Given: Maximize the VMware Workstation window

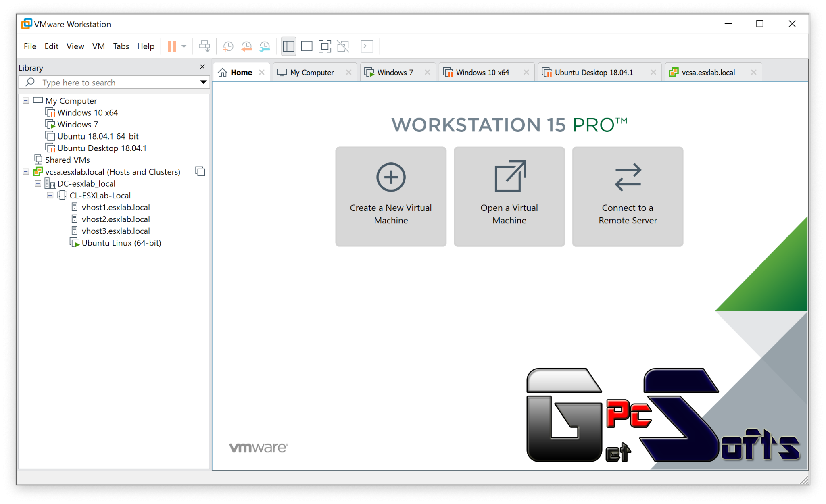Looking at the screenshot, I should [x=760, y=24].
